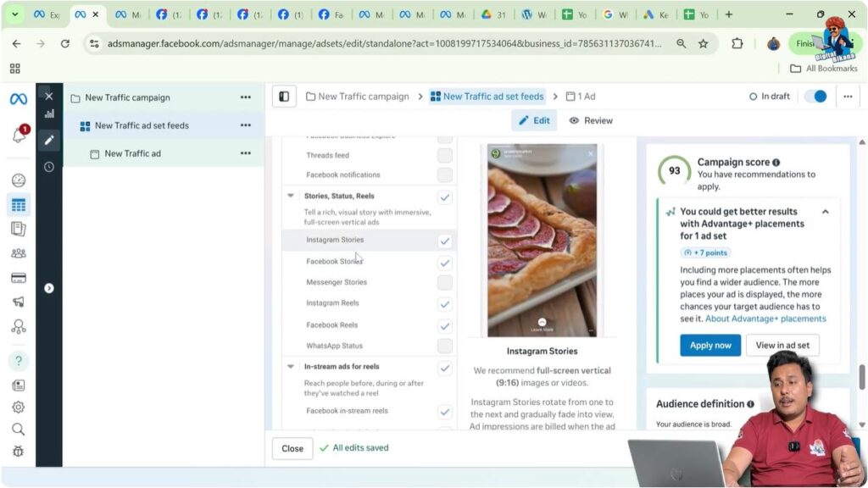Collapse the Advantage+ placements recommendation
Screen dimensions: 868x488
(826, 212)
